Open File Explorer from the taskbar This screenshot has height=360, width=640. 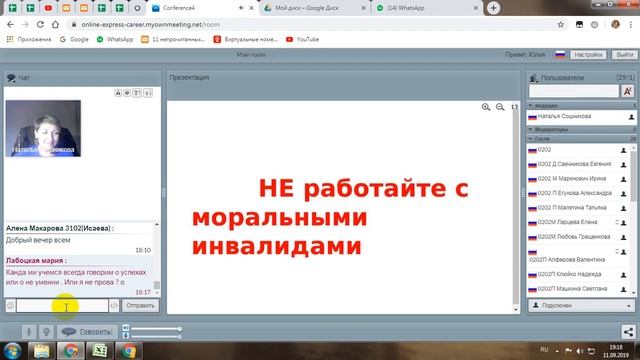coord(41,351)
